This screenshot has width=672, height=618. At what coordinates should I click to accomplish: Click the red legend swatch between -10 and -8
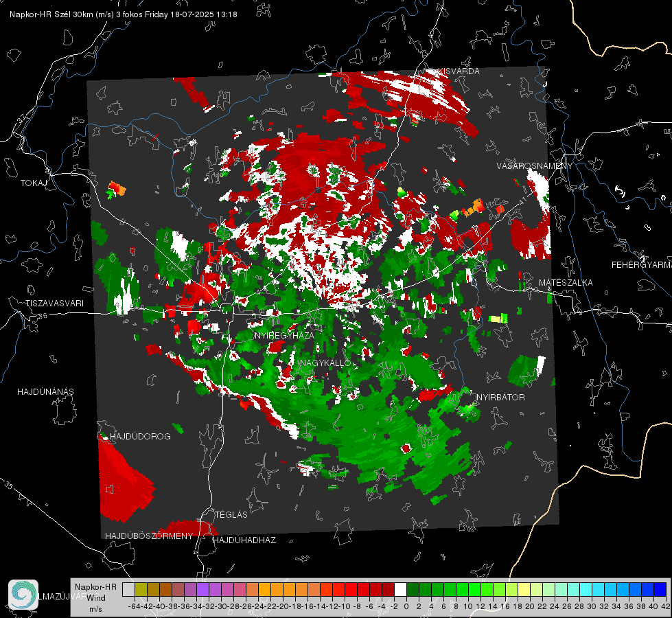(351, 589)
